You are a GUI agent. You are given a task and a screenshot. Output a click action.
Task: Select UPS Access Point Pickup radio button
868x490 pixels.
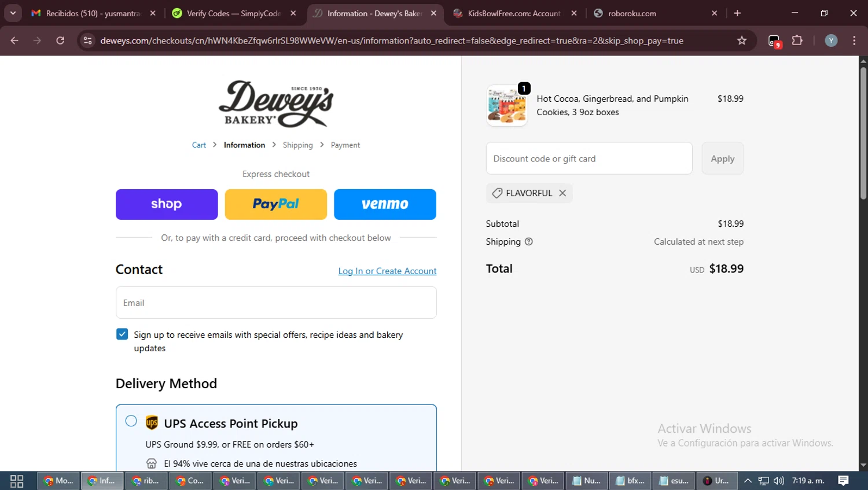pyautogui.click(x=131, y=421)
